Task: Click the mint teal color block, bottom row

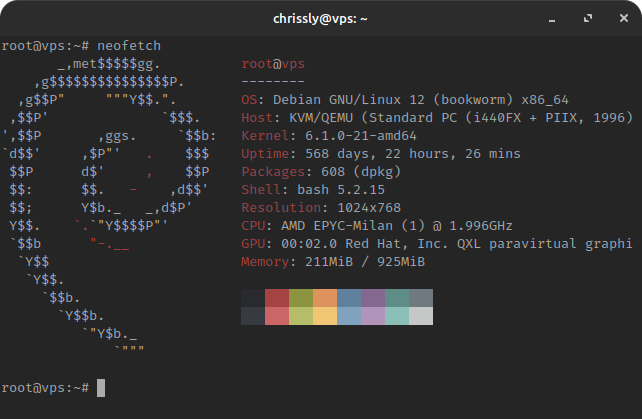Action: click(397, 316)
